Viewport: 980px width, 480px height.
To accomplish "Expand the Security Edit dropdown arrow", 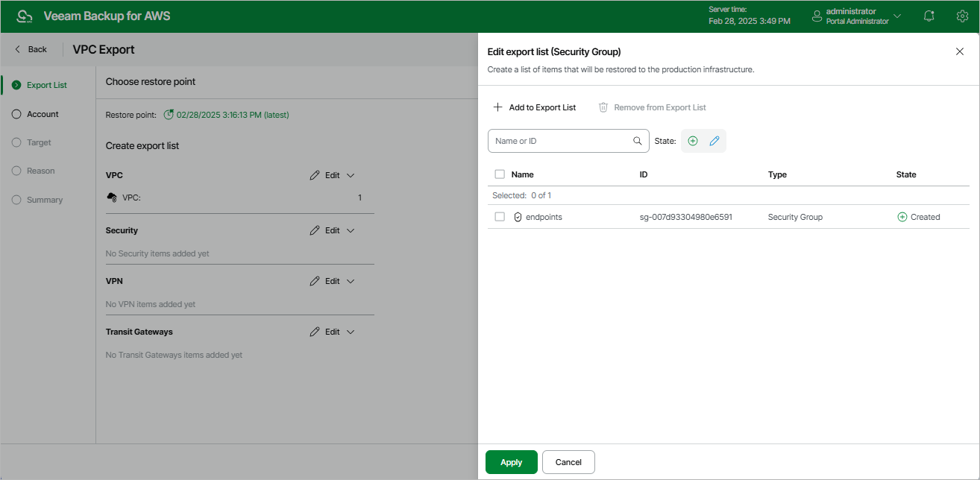I will pos(351,230).
